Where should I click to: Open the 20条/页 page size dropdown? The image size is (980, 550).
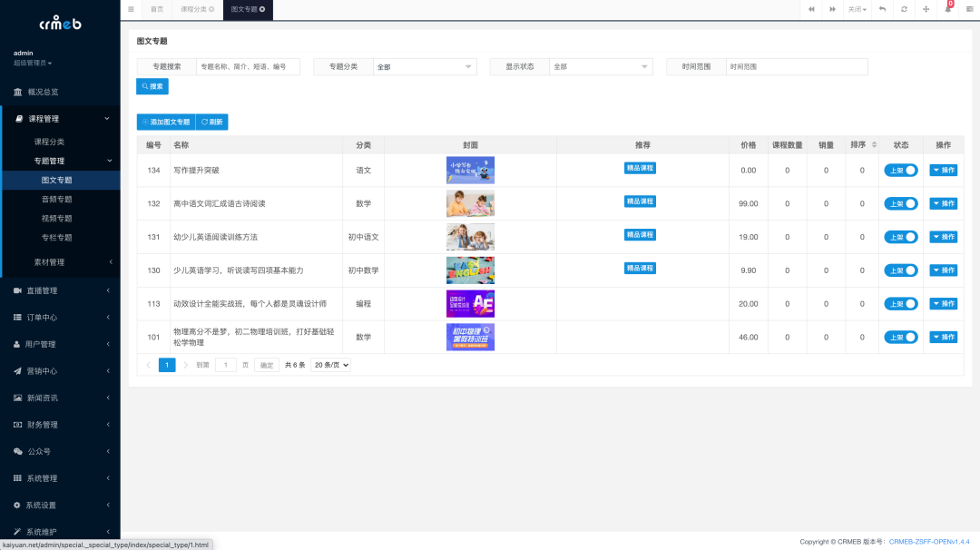click(x=330, y=364)
